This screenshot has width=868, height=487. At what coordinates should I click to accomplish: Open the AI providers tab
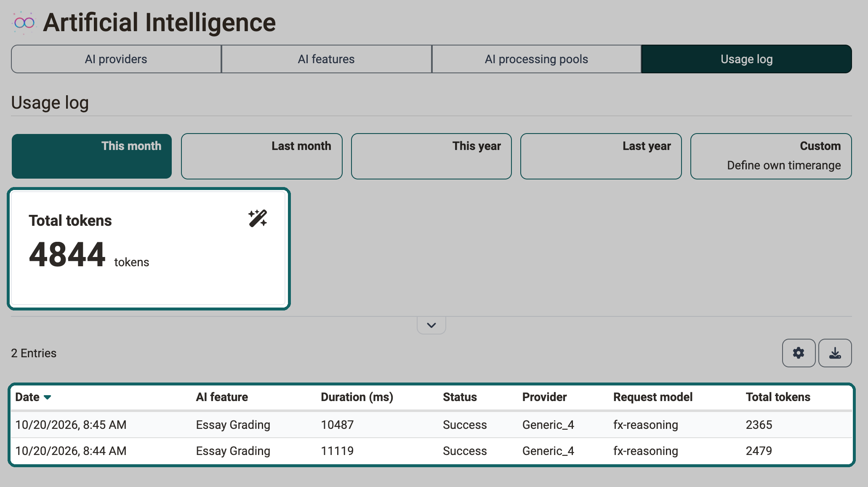coord(116,59)
